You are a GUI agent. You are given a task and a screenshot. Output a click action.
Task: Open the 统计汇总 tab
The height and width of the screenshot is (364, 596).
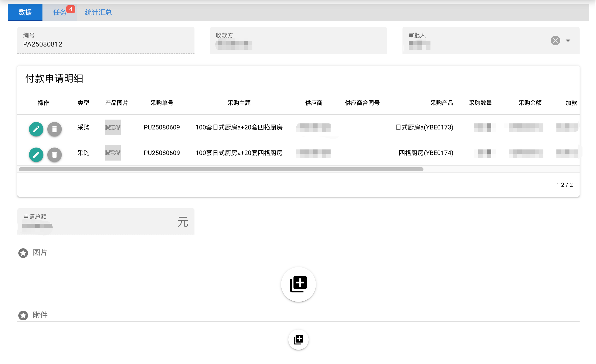[x=98, y=12]
